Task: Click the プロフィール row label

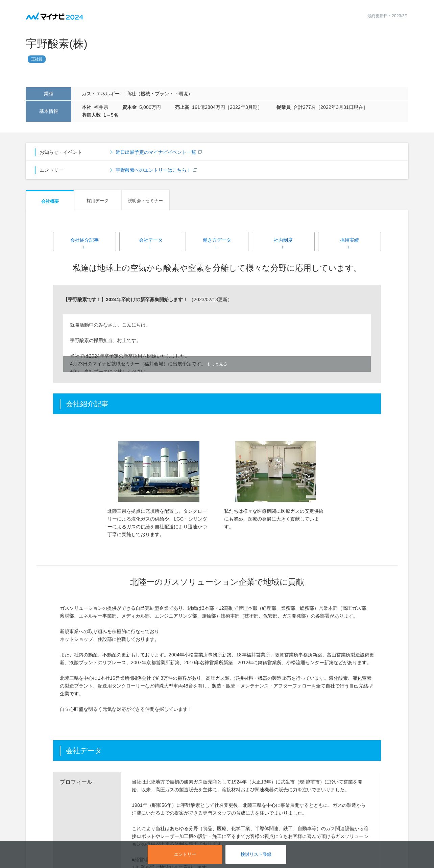Action: (x=76, y=782)
